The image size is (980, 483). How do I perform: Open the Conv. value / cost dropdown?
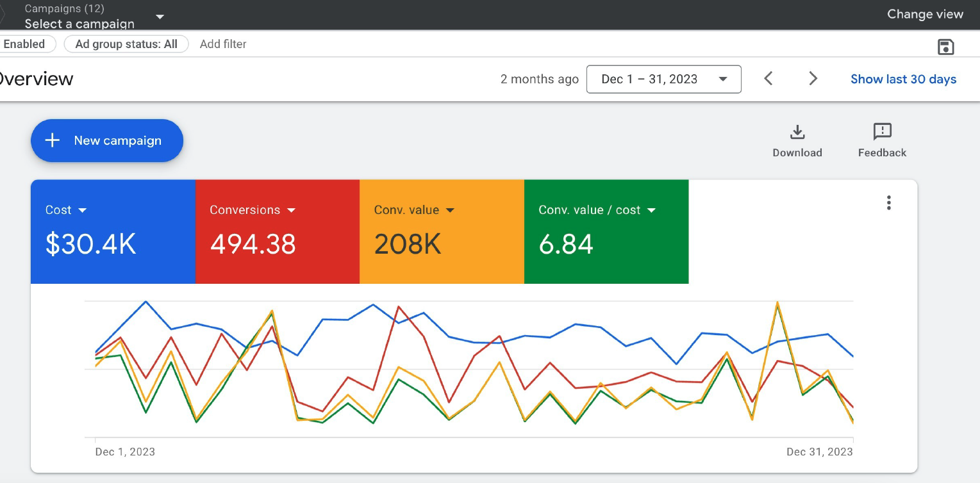[x=651, y=210]
